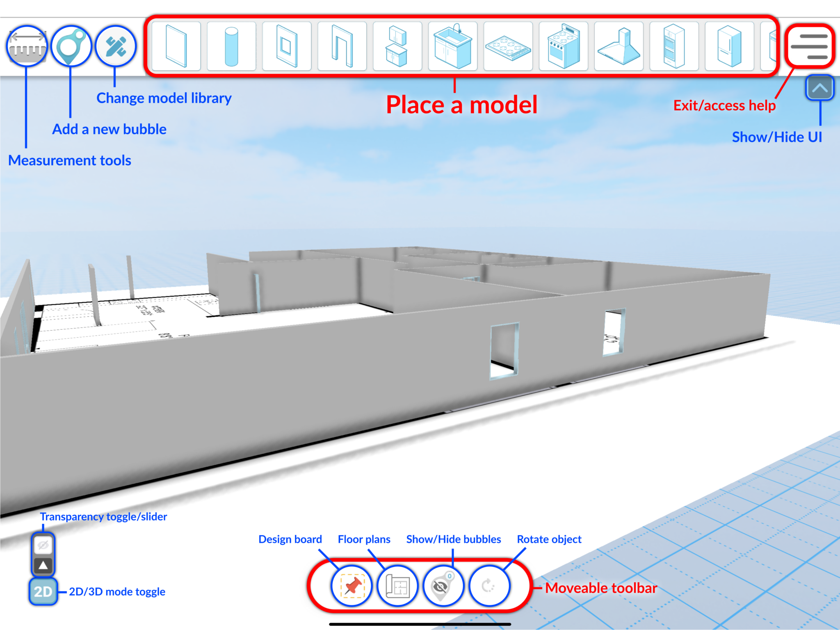Place a cooktop model
The image size is (840, 630).
pos(509,46)
